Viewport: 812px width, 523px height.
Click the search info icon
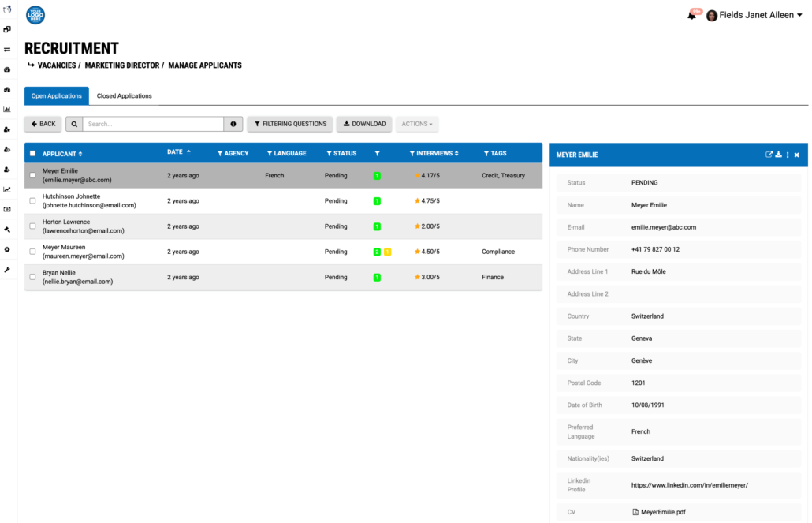[233, 124]
